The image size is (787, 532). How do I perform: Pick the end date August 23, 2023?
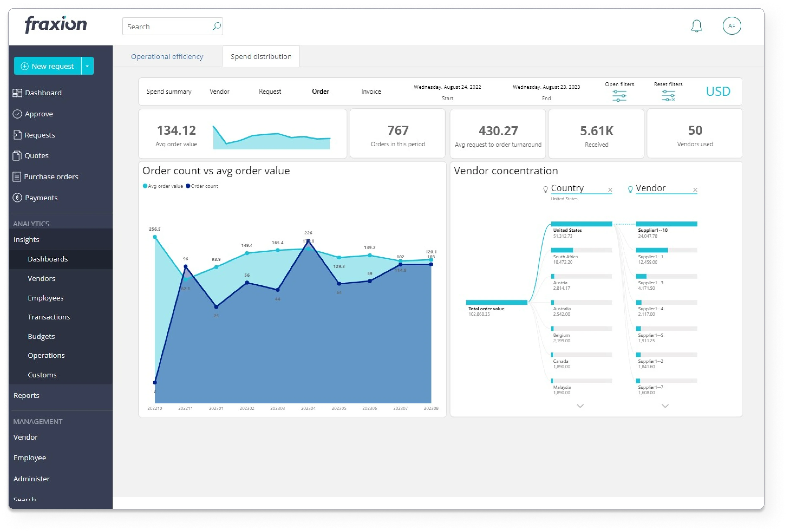(x=546, y=87)
